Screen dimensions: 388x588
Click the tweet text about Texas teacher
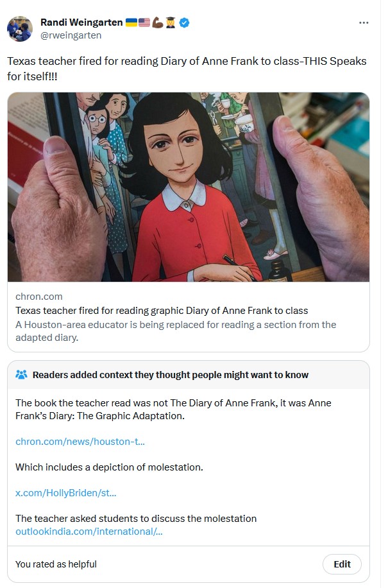point(187,69)
